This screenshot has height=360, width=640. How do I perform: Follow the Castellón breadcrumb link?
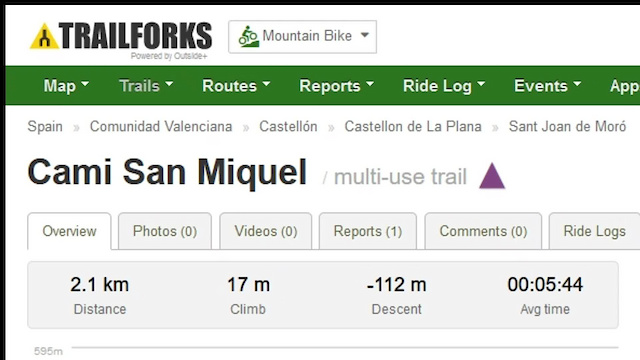[x=288, y=127]
